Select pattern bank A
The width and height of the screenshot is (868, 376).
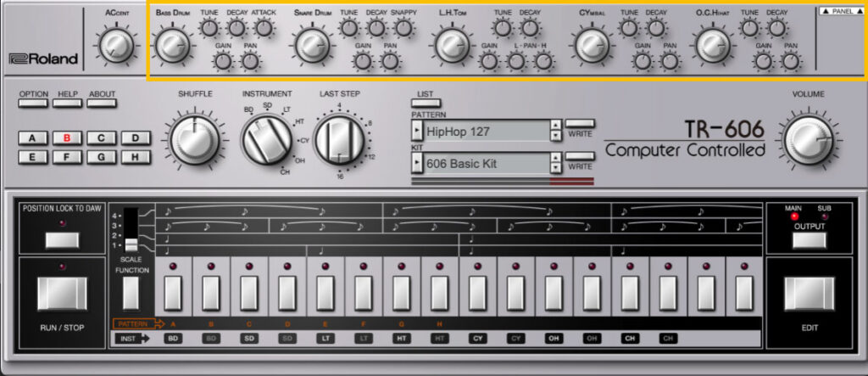pos(33,138)
